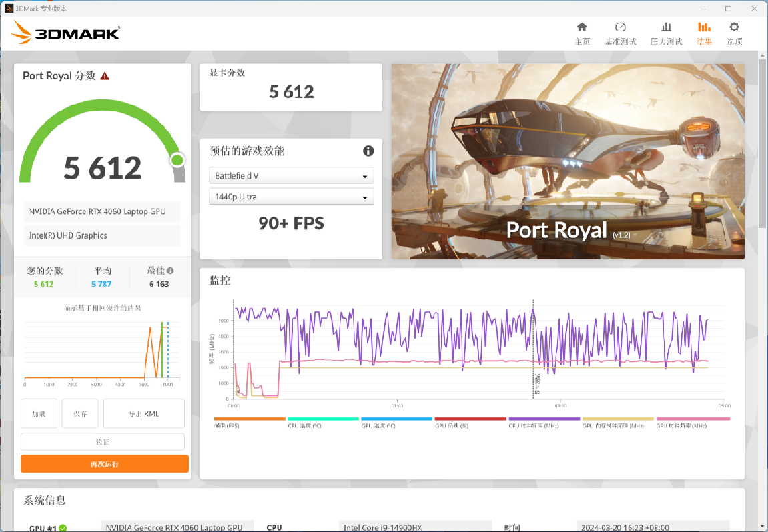Viewport: 768px width, 532px height.
Task: Expand the 1440p Ultra resolution dropdown
Action: [x=291, y=197]
